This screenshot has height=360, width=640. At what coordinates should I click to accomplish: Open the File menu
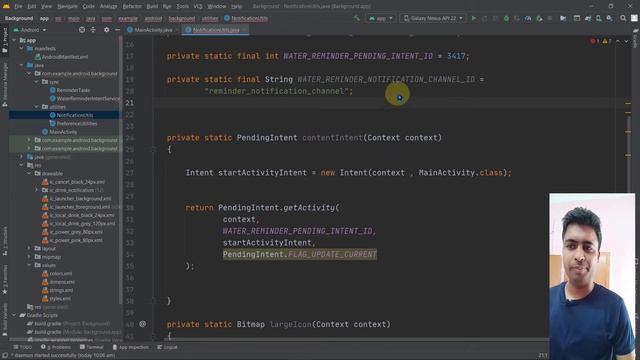click(18, 6)
